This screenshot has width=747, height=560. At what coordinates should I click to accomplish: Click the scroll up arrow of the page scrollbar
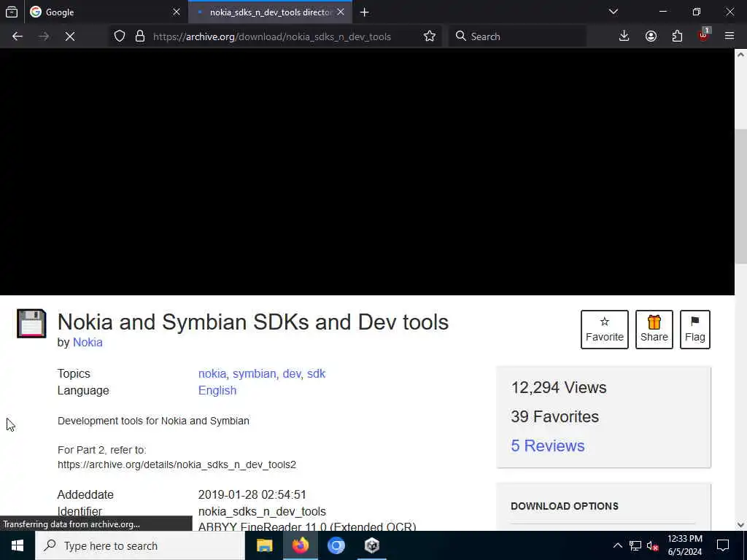[x=741, y=54]
